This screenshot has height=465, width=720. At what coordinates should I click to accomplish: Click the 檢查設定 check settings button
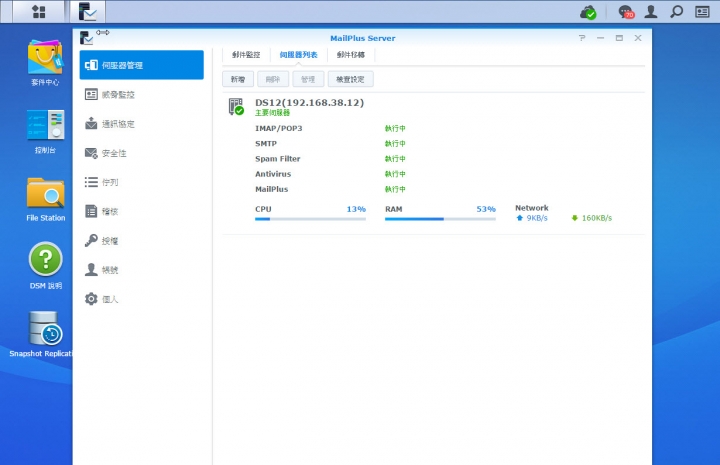(x=350, y=79)
